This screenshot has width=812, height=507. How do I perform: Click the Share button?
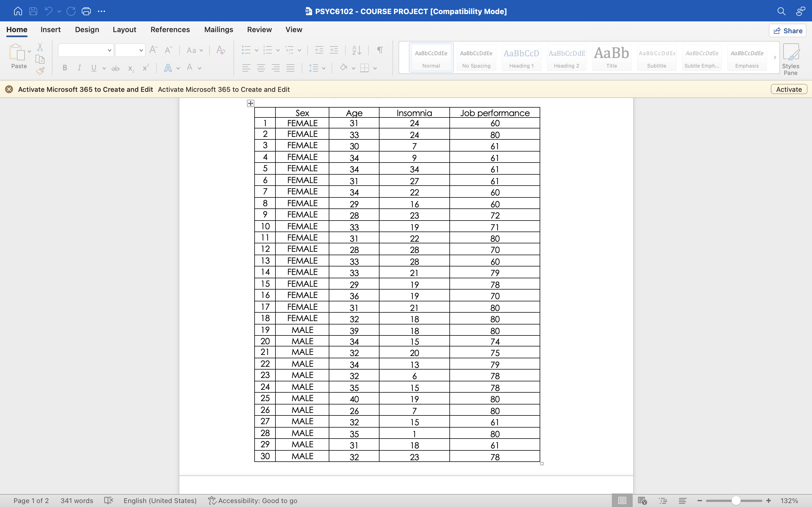tap(787, 30)
